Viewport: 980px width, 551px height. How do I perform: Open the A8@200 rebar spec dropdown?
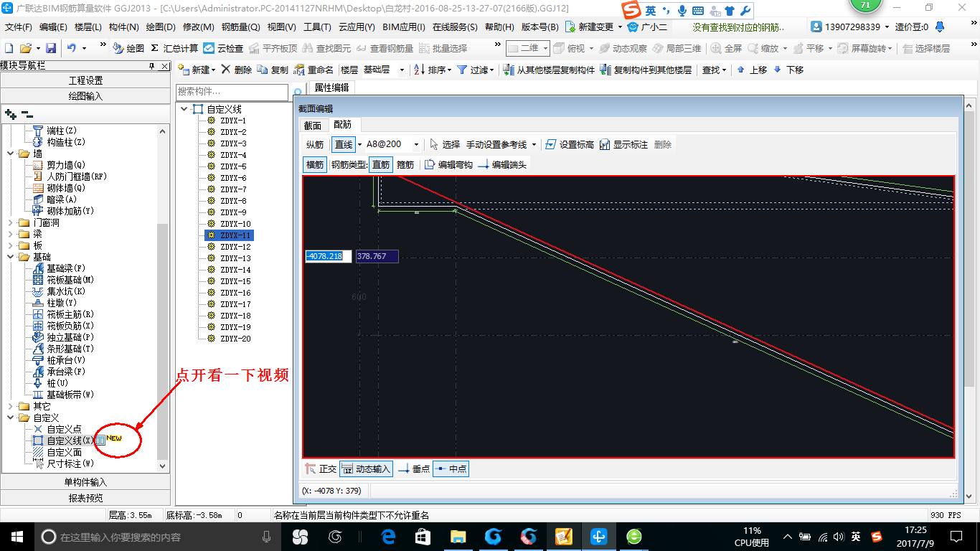417,144
